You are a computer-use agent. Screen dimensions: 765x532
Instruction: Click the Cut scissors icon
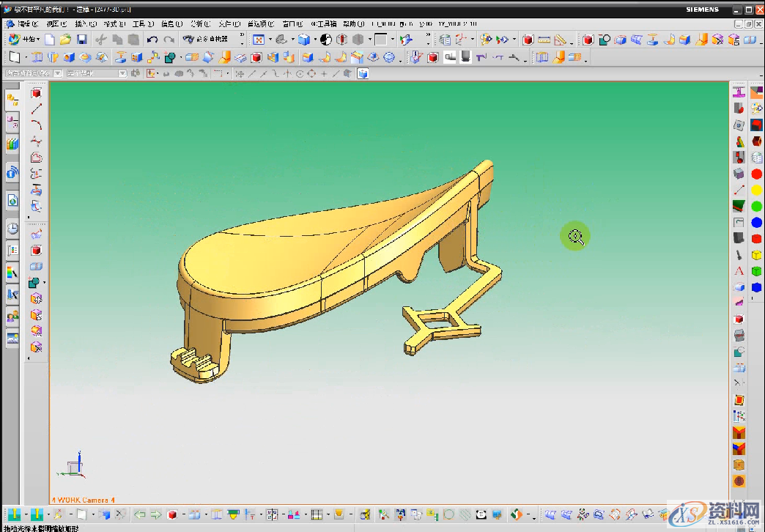coord(100,40)
